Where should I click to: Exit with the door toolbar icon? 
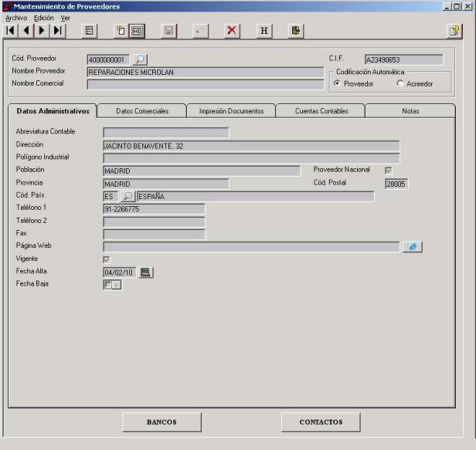coord(296,31)
